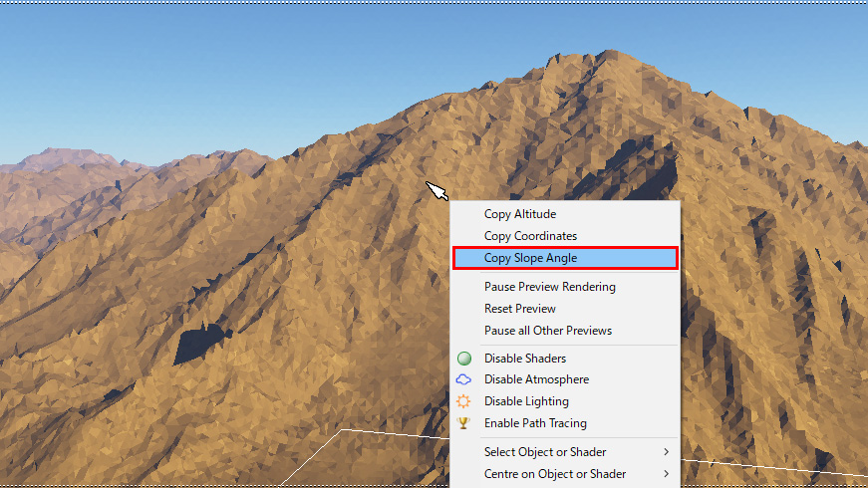Image resolution: width=868 pixels, height=488 pixels.
Task: Pause Preview Rendering from the context menu
Action: (x=549, y=287)
